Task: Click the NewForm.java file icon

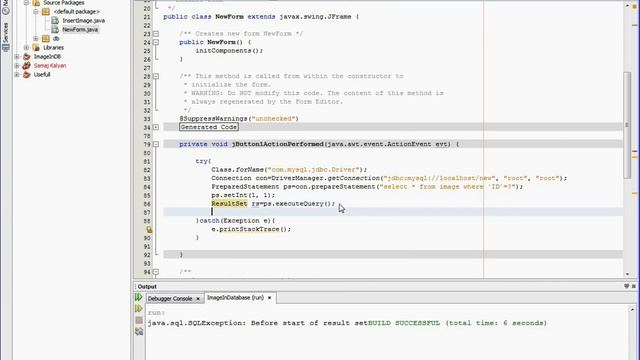Action: pos(55,30)
